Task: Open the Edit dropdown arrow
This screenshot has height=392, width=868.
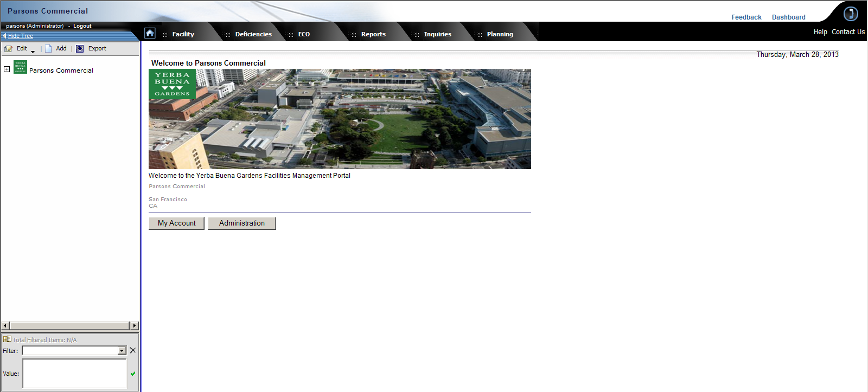Action: pos(33,52)
